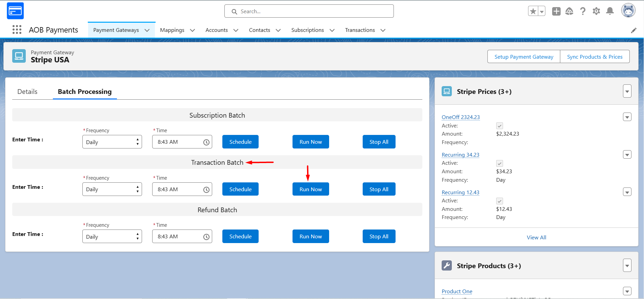Toggle the Active checkbox for OneOff 2324.23
Image resolution: width=644 pixels, height=299 pixels.
click(500, 126)
